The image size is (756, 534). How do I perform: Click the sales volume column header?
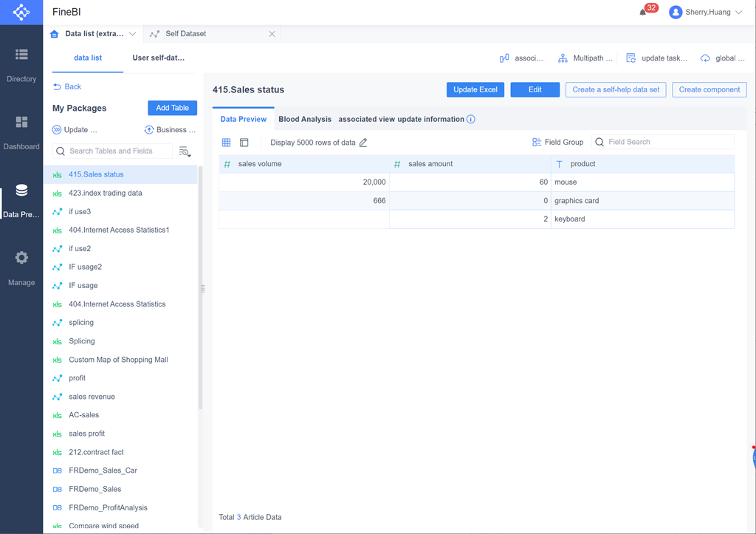coord(303,164)
